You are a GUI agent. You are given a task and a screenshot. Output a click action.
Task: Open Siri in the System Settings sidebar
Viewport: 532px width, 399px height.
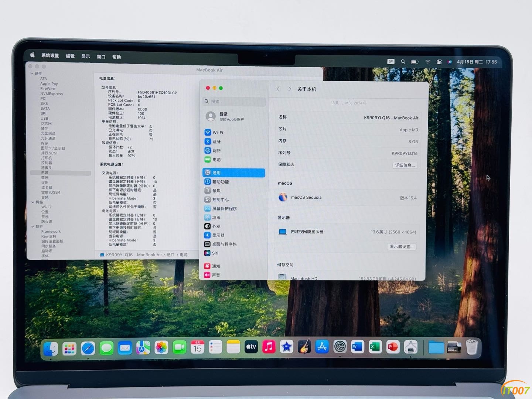[233, 253]
